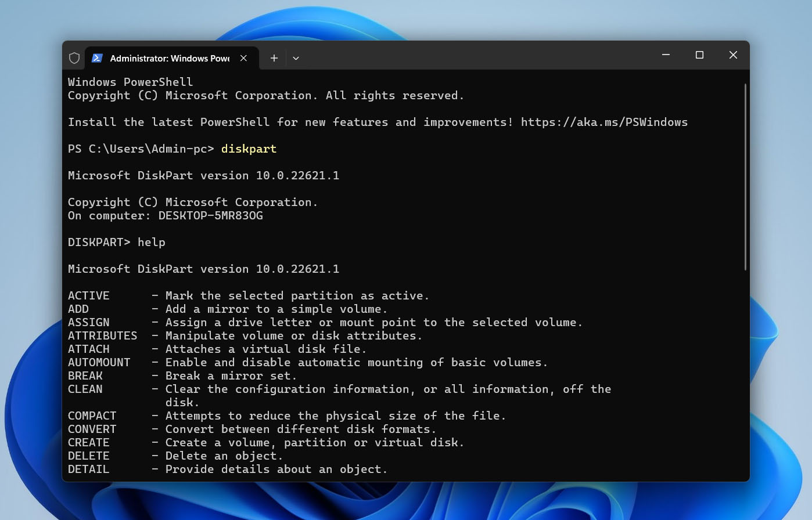Click the ATTACH command entry

pos(89,349)
